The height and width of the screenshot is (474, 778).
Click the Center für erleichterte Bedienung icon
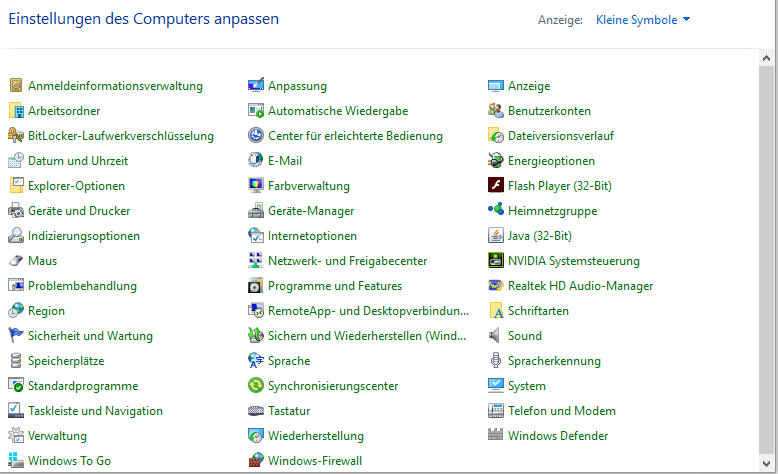tap(256, 135)
